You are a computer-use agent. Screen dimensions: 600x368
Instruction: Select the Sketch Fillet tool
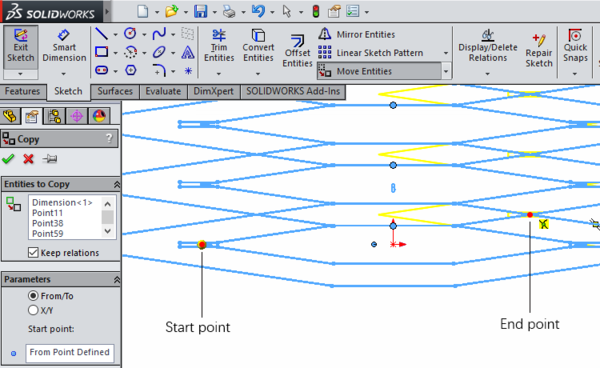(159, 70)
